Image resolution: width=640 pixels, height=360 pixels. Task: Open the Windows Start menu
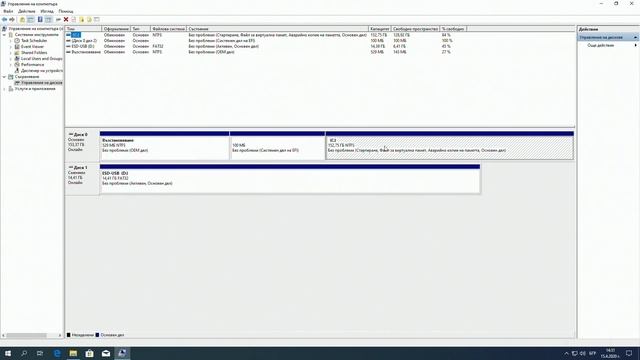[x=8, y=353]
